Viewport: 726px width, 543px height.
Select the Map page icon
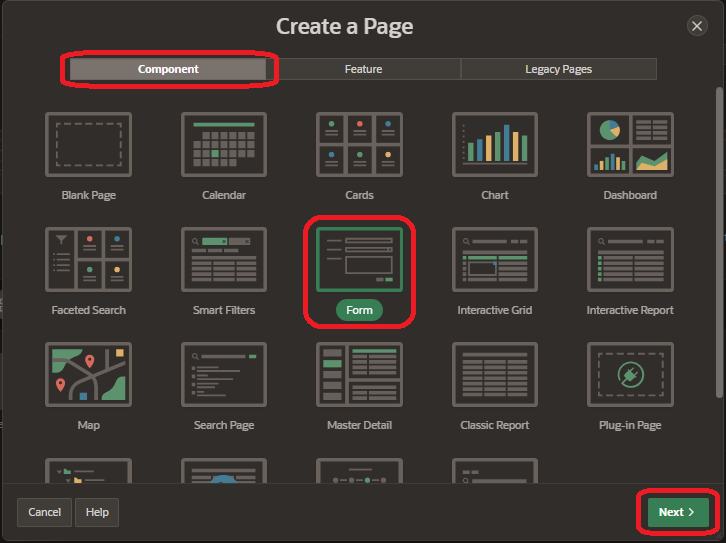click(x=88, y=375)
